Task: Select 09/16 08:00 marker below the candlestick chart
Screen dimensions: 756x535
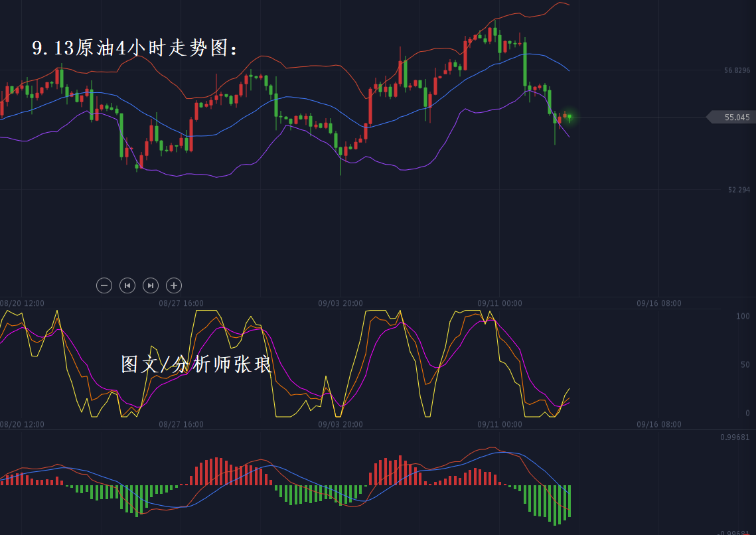Action: click(659, 303)
